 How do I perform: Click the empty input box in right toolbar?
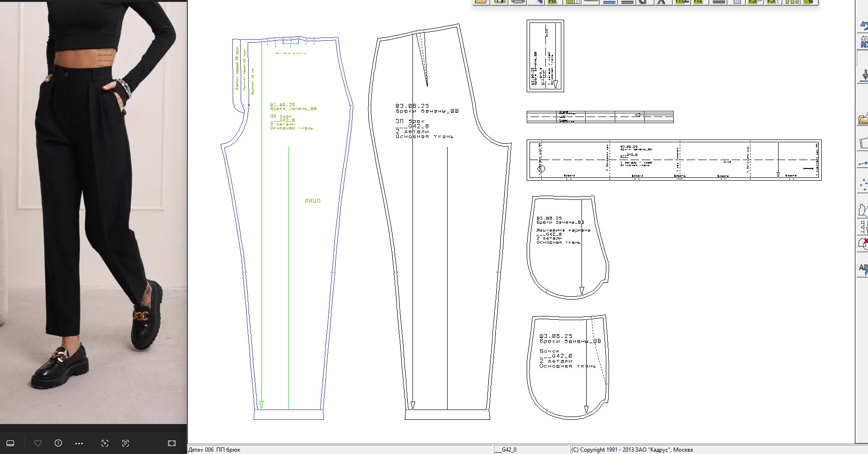tap(862, 59)
